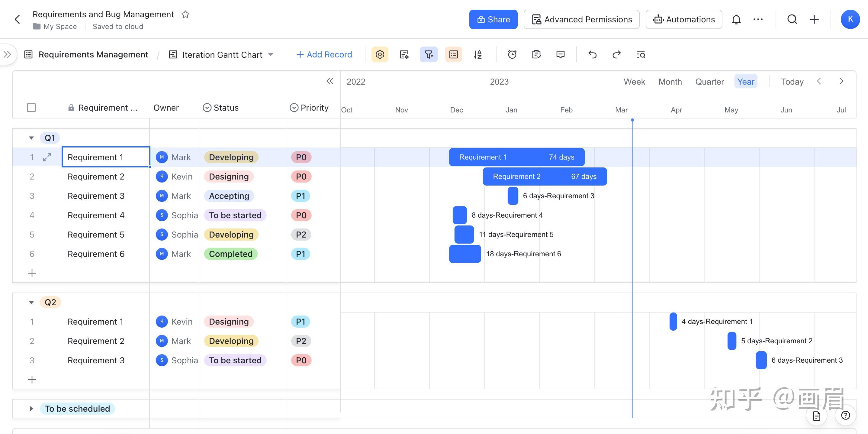
Task: Check the select-all checkbox in the header row
Action: 31,107
